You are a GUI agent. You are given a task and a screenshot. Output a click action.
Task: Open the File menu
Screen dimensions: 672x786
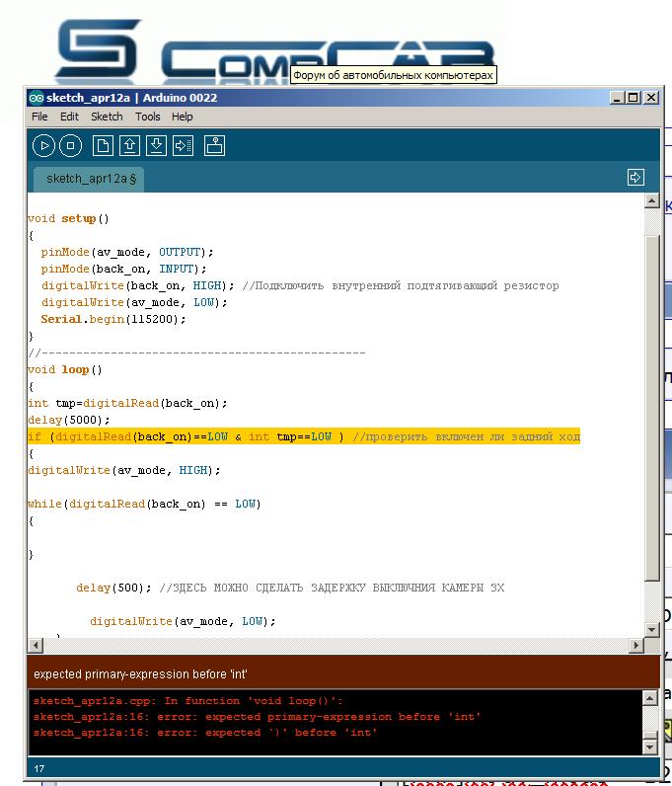click(39, 117)
